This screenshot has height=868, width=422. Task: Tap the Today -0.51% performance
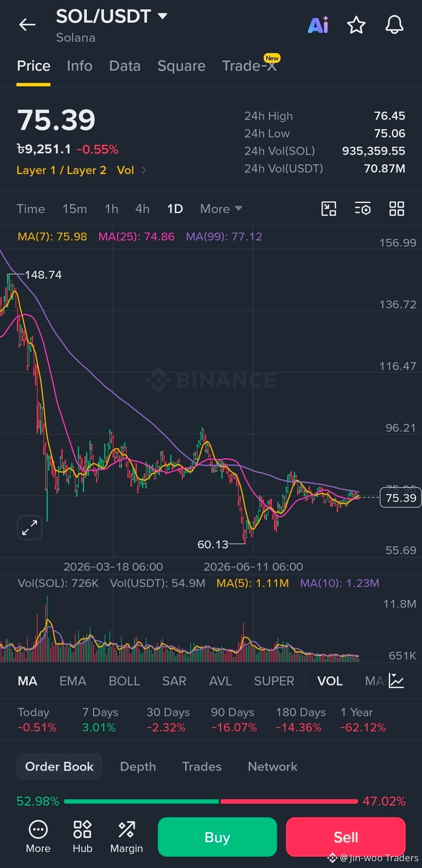pyautogui.click(x=37, y=720)
